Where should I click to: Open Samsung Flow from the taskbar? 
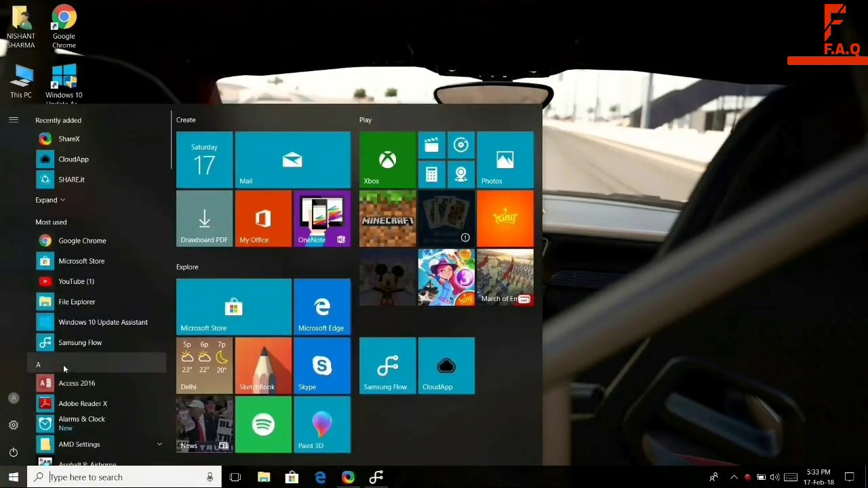click(x=376, y=477)
